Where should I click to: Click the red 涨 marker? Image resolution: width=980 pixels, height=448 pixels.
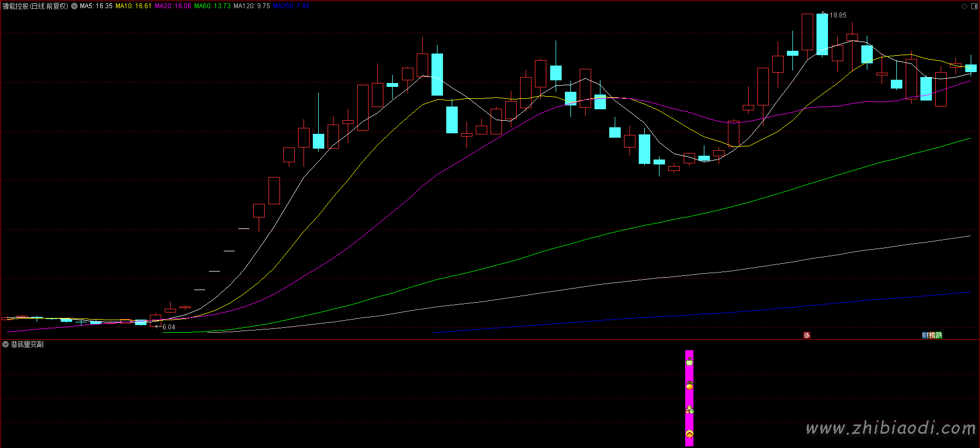coord(807,335)
